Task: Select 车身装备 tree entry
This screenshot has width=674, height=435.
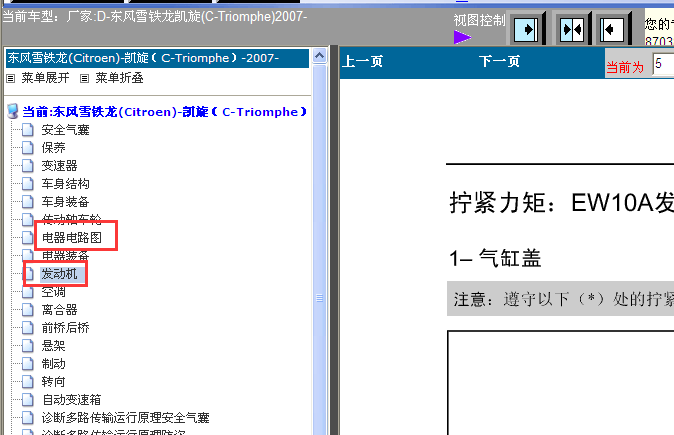Action: point(65,202)
